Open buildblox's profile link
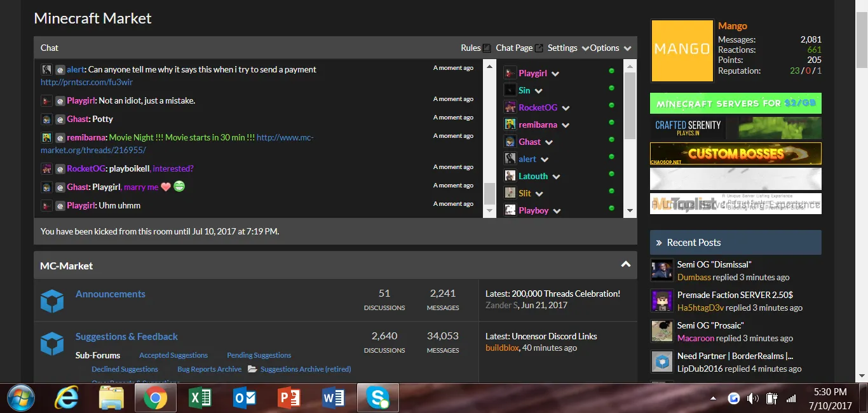The image size is (868, 413). (x=502, y=348)
